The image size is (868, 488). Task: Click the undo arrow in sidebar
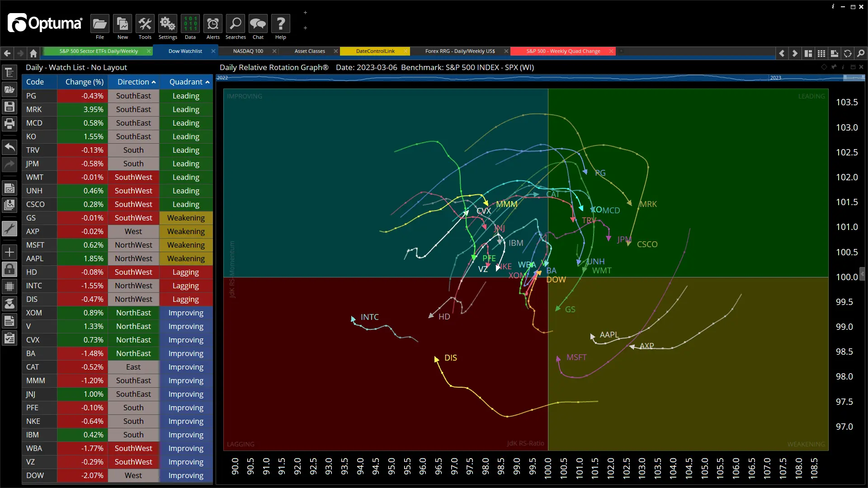[x=9, y=147]
